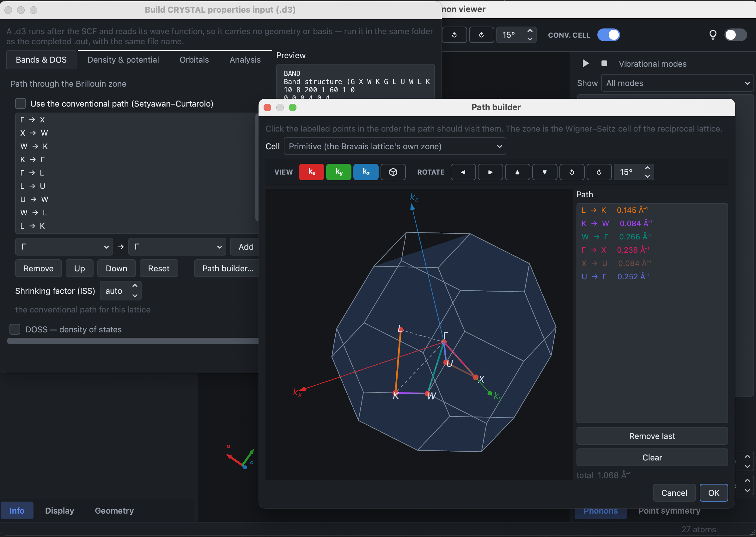Open the Geometry tab

coord(114,510)
